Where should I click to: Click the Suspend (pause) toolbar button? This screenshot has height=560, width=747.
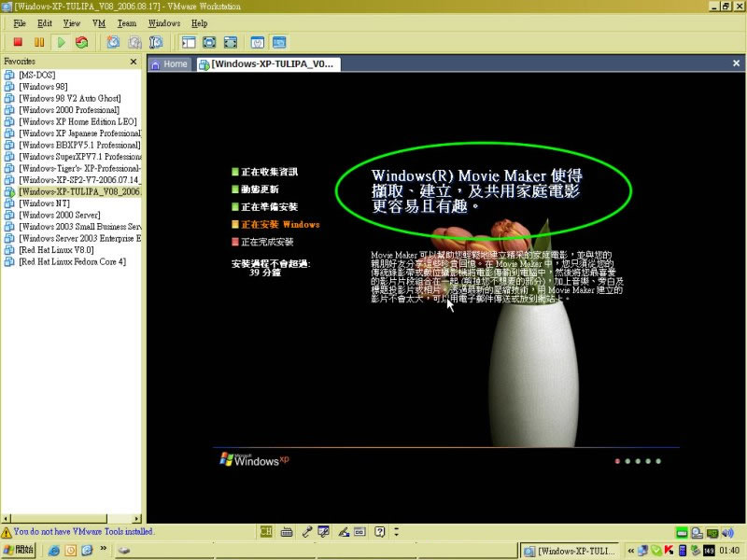point(39,42)
